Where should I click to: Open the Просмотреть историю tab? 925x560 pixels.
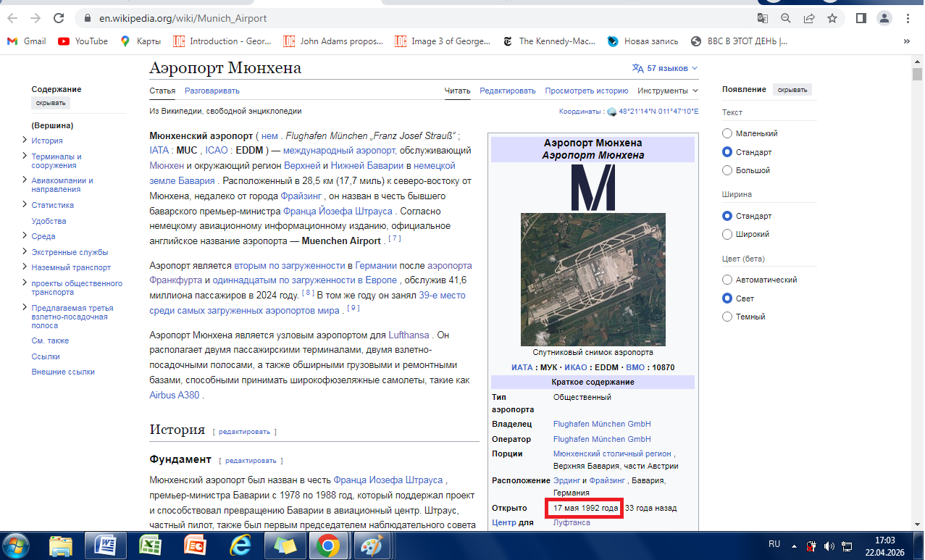click(x=586, y=91)
